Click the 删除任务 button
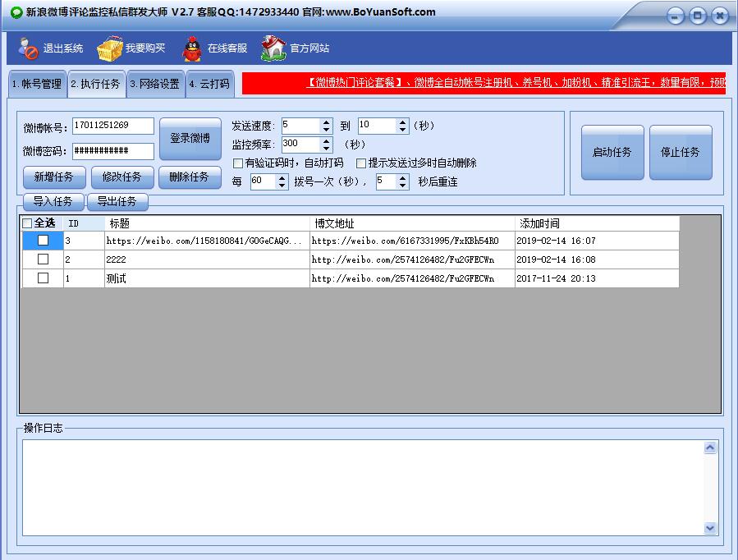 pos(190,177)
